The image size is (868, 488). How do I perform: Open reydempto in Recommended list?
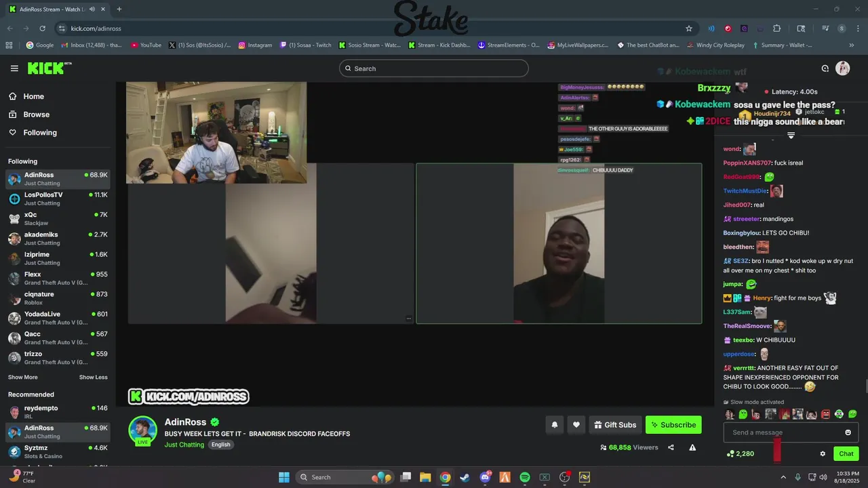click(58, 411)
